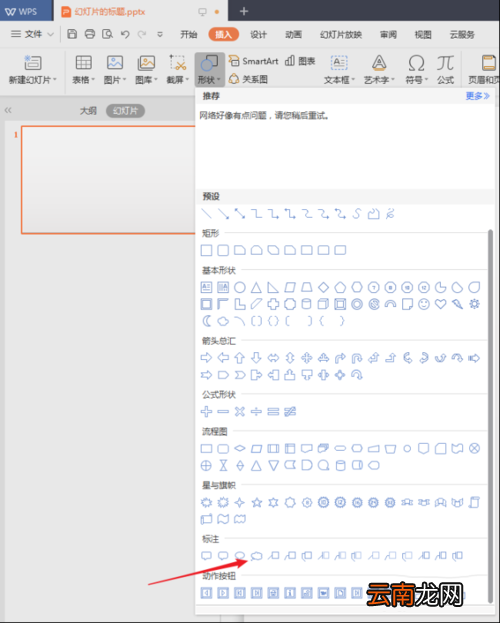Click the first 动作按钮 back button shape
The height and width of the screenshot is (623, 500).
click(206, 593)
